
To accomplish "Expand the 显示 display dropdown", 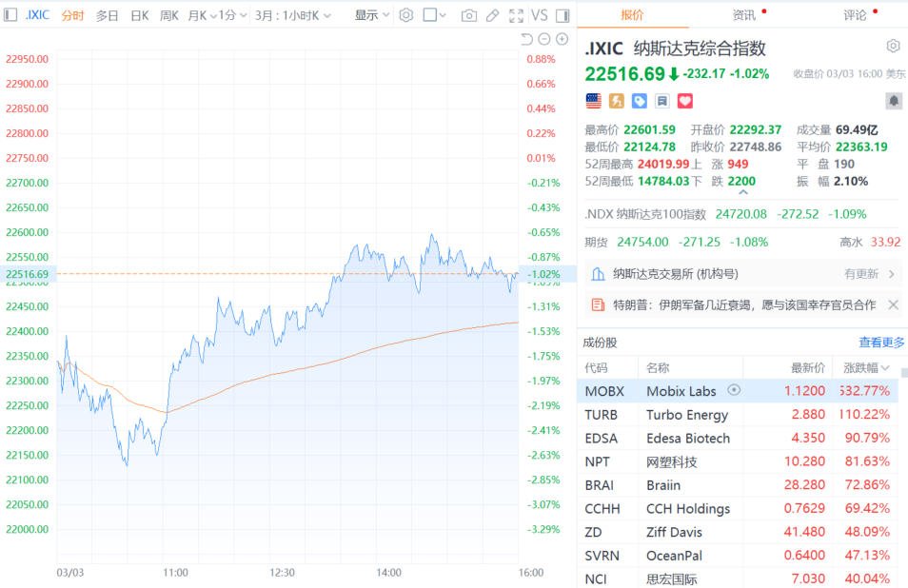I will click(x=371, y=15).
